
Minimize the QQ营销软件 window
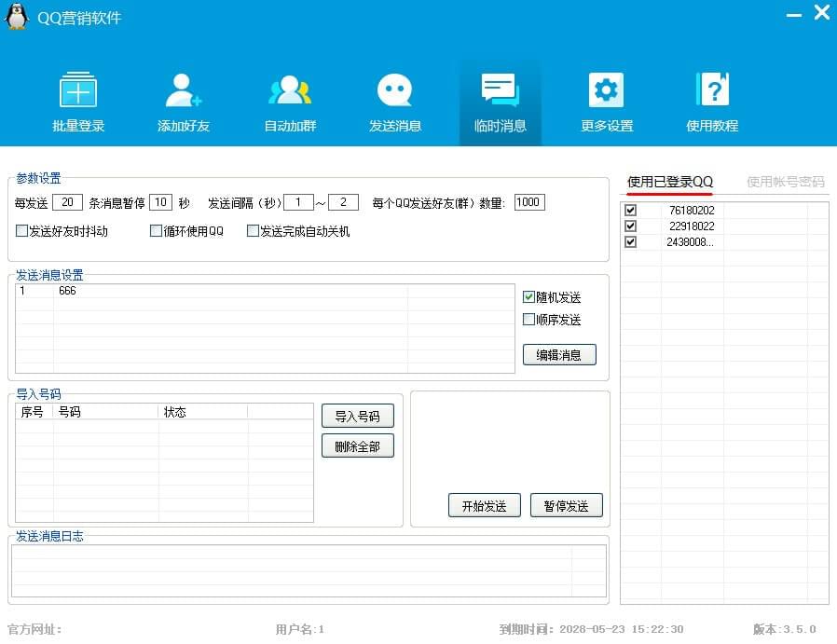794,16
